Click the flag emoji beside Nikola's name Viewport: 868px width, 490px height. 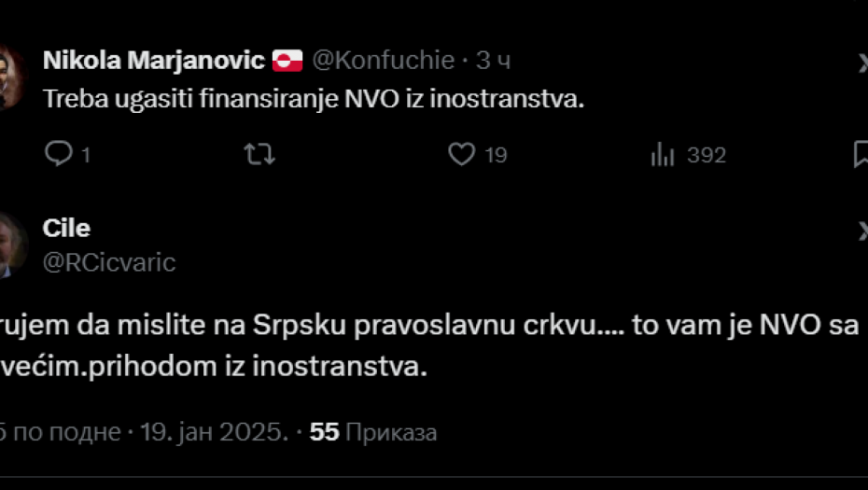point(287,62)
